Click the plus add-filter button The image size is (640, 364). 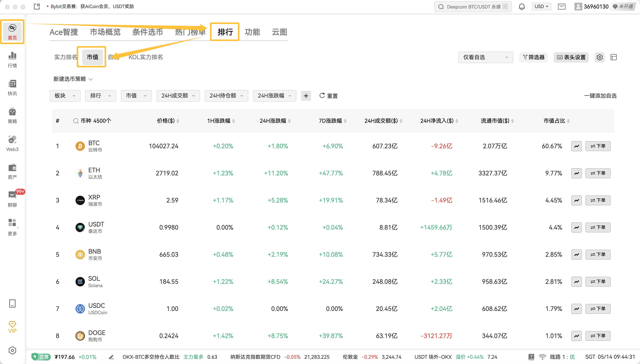306,96
